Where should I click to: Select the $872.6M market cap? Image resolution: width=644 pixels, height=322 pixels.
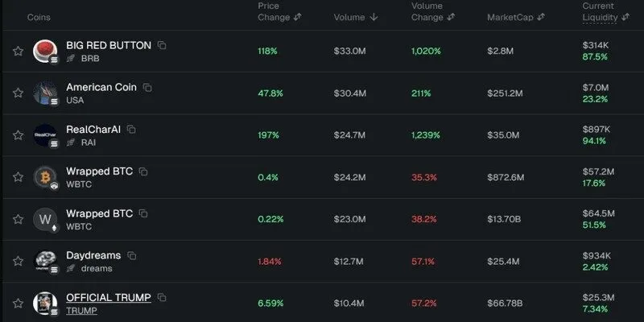506,177
